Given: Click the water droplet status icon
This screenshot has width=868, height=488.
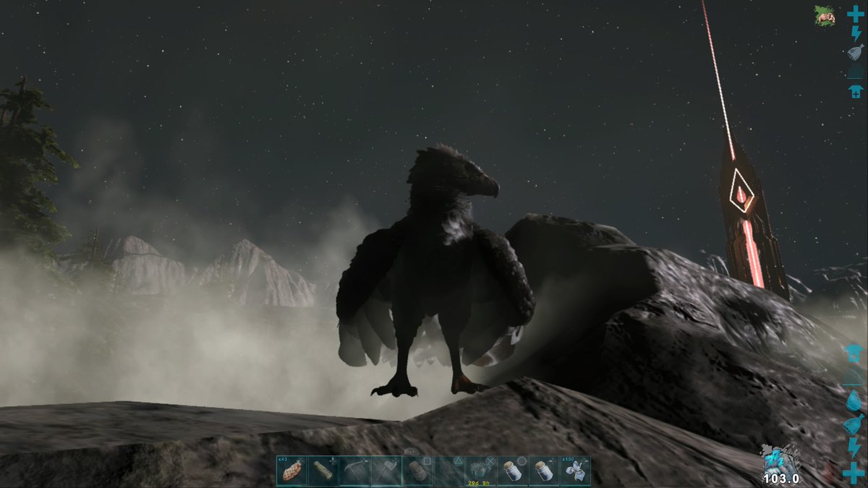Looking at the screenshot, I should pyautogui.click(x=854, y=401).
